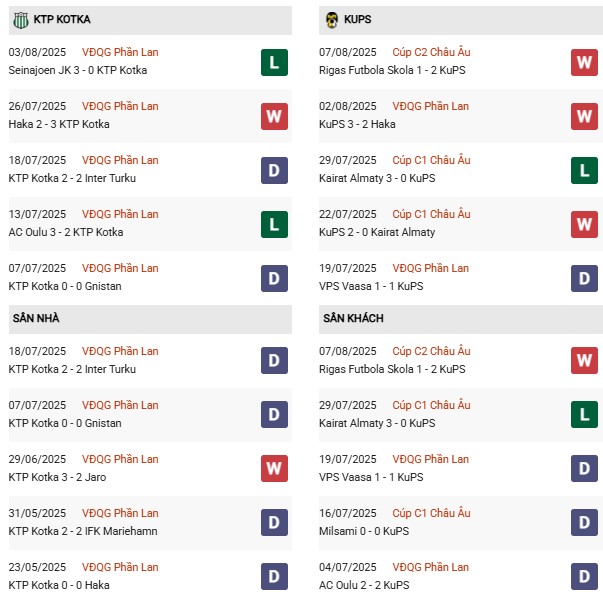603x599 pixels.
Task: Click the green L badge for Kairat Almaty 3 - 0 under KUPS
Action: pos(585,171)
